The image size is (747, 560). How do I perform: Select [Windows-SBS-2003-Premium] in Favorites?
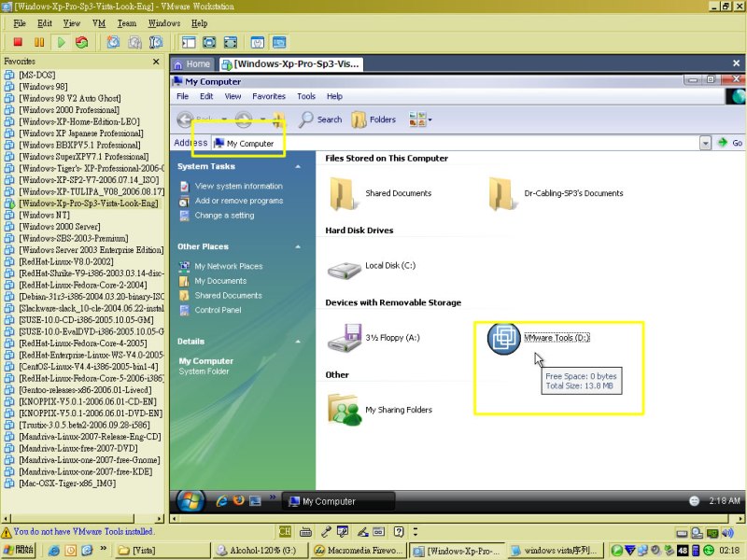click(74, 238)
